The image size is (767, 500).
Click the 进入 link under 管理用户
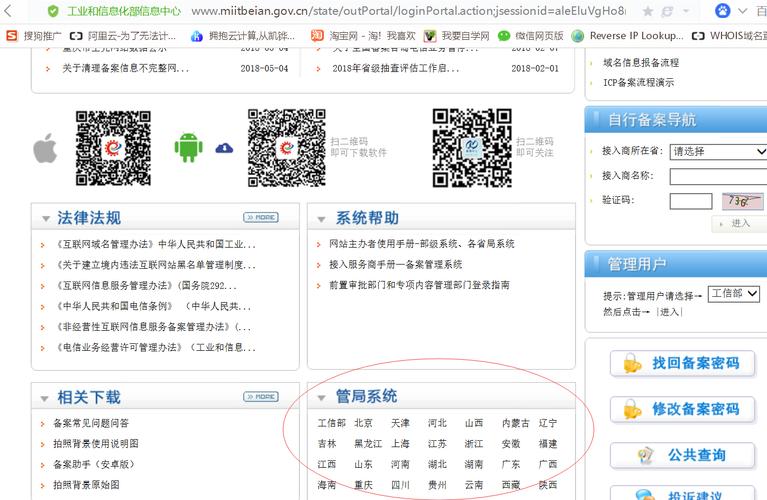pos(669,312)
